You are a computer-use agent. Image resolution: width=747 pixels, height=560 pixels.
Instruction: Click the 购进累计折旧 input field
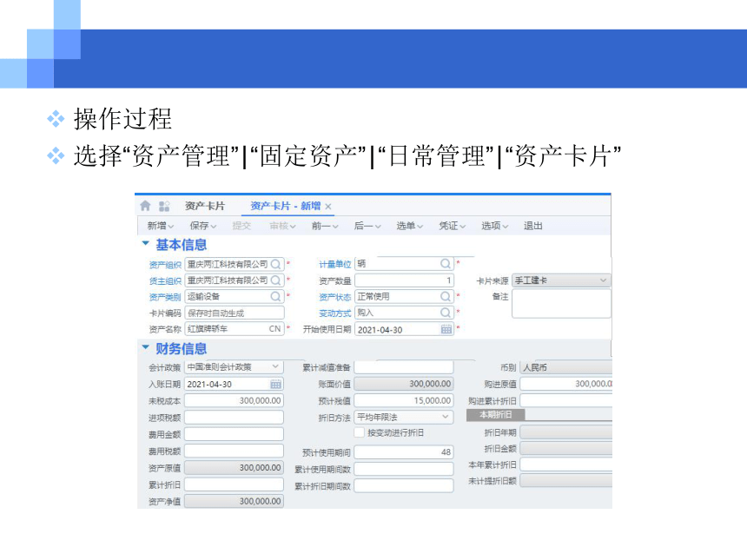(x=566, y=400)
